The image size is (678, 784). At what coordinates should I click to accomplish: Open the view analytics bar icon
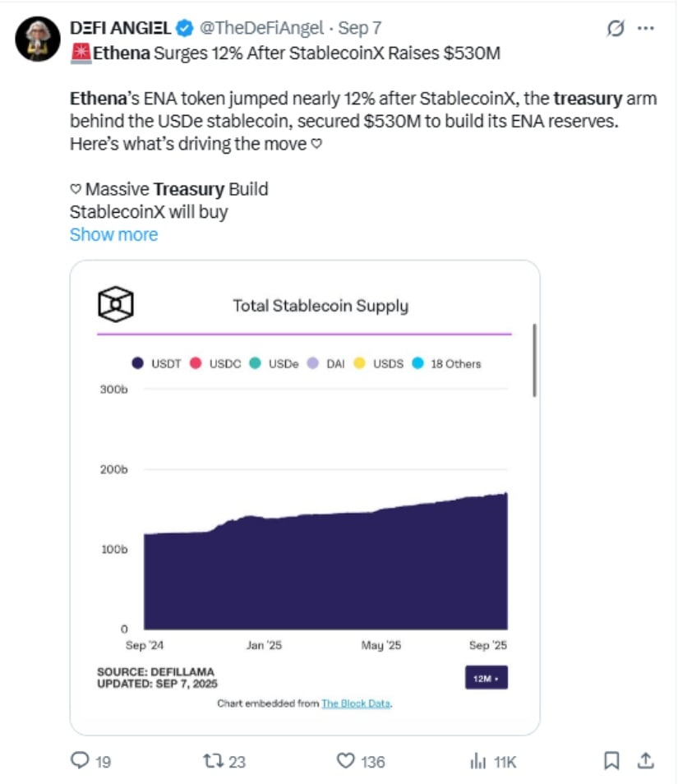tap(478, 761)
